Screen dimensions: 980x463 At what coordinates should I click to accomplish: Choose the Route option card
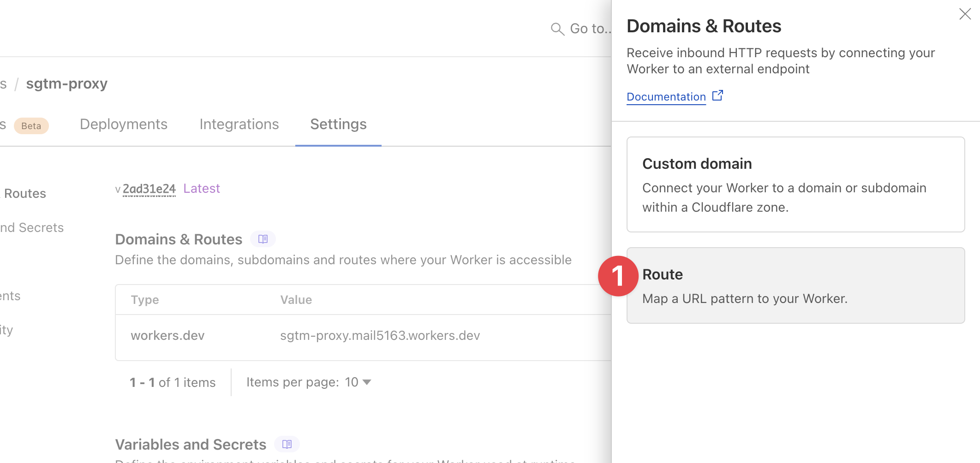795,285
